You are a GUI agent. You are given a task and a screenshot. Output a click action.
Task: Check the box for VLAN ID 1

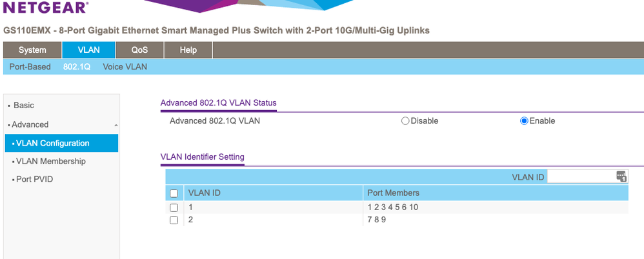tap(174, 208)
